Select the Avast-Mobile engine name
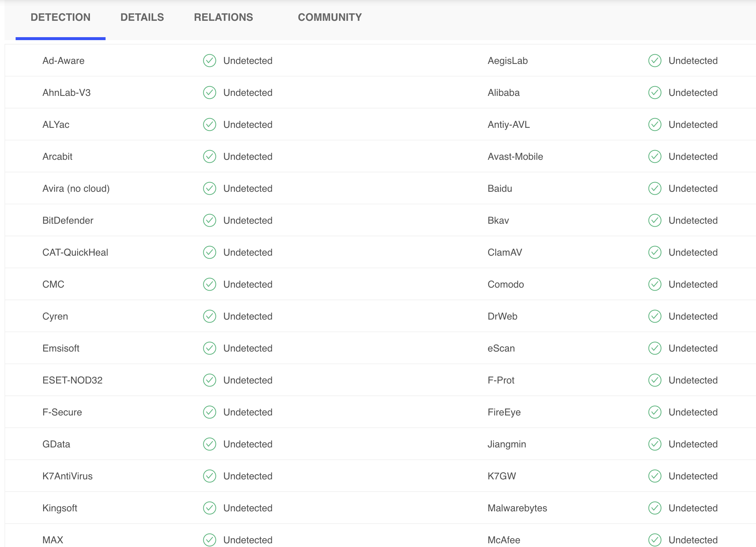The width and height of the screenshot is (756, 547). 515,156
